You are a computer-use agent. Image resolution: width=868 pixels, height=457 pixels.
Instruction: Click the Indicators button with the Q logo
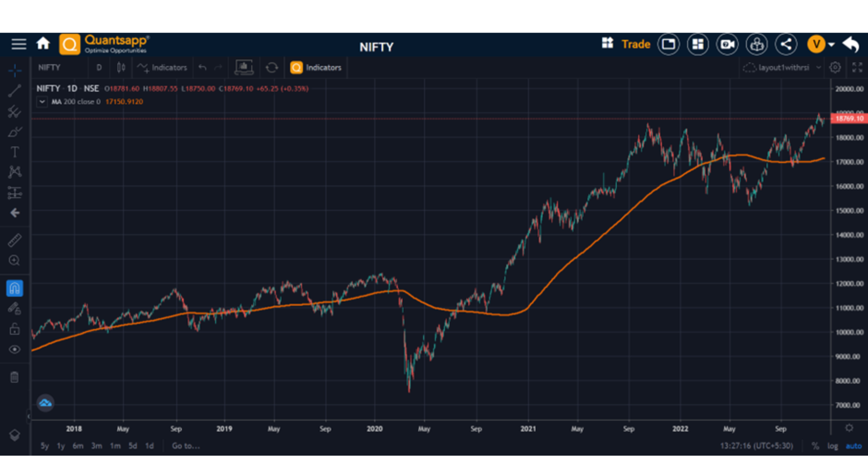coord(316,67)
